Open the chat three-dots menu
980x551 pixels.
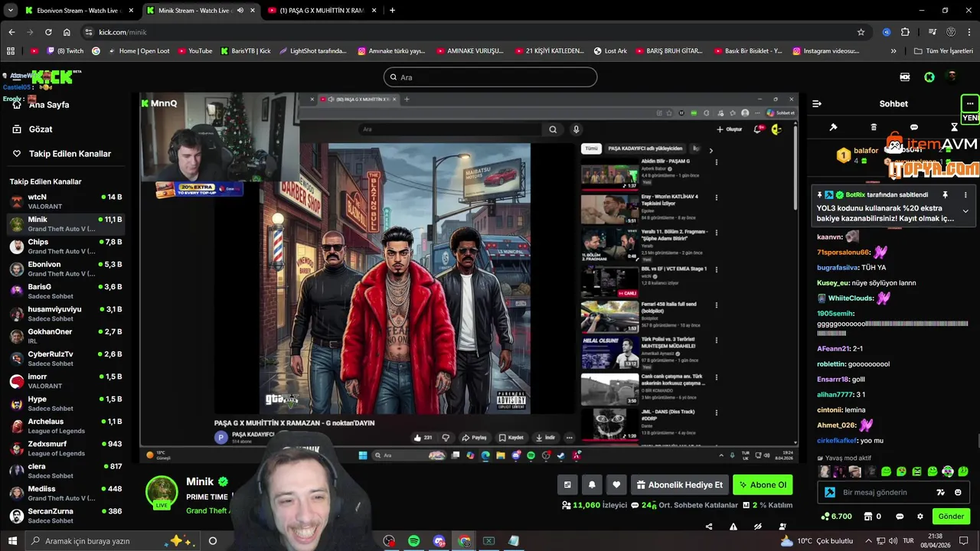point(970,103)
